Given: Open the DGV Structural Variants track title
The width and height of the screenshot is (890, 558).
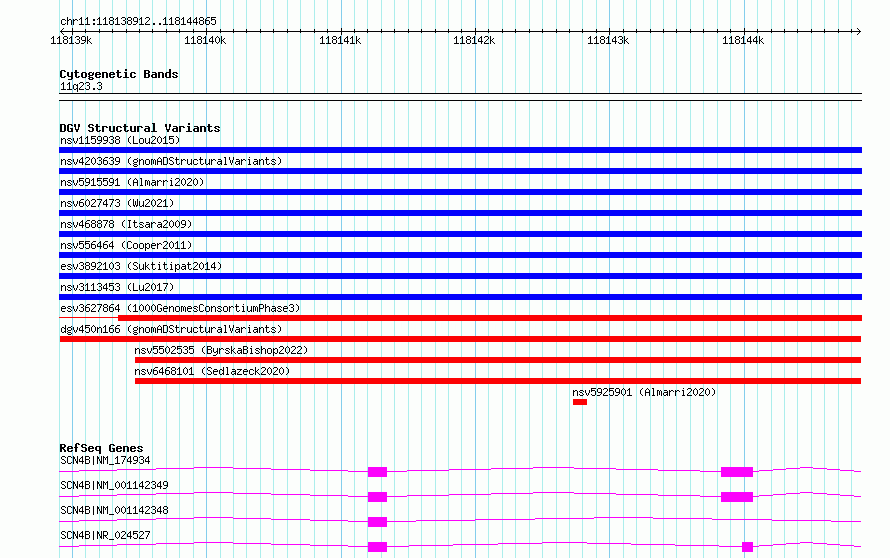Looking at the screenshot, I should [140, 128].
